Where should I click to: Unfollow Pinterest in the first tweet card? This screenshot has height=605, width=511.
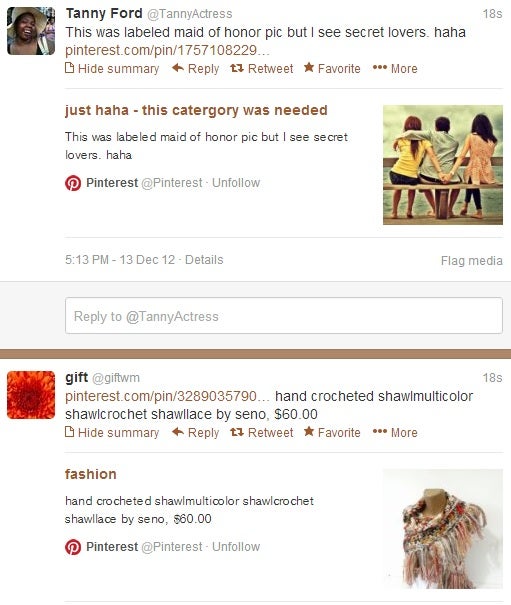[236, 183]
